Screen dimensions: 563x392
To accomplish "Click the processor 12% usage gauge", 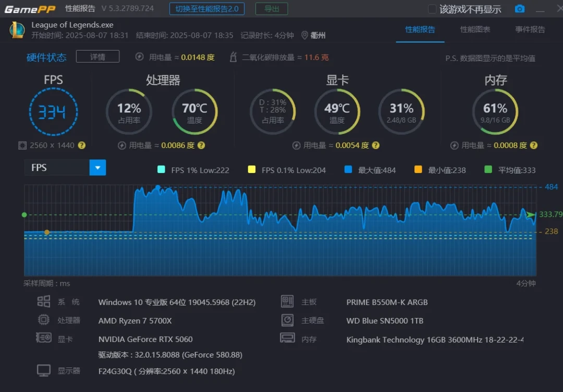I will click(129, 112).
